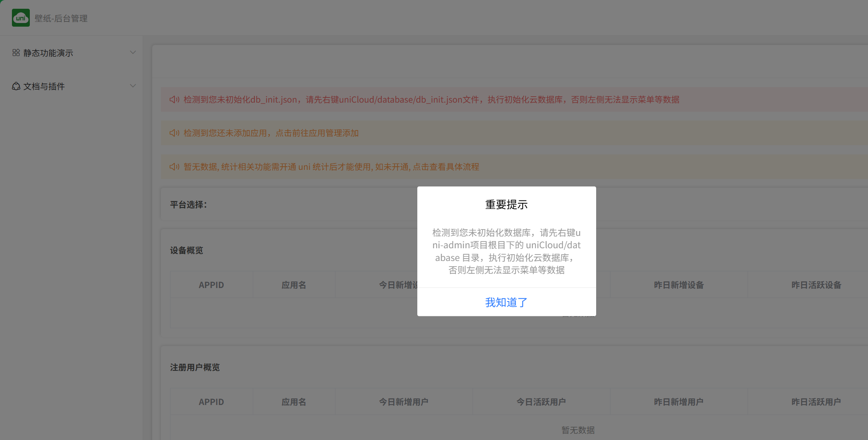Click APPID header in 设备概览 table
The width and height of the screenshot is (868, 440).
[211, 285]
